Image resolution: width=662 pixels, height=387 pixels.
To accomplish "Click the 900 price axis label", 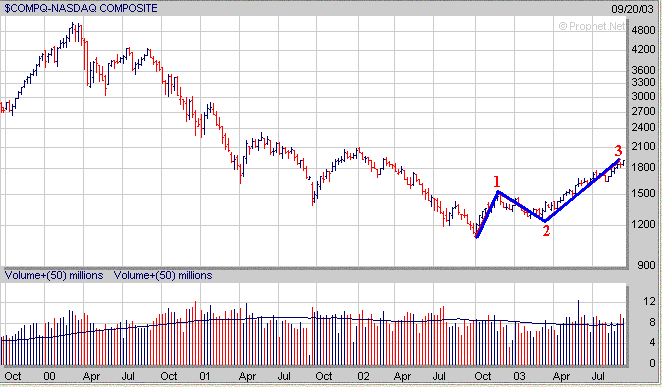I will (646, 265).
